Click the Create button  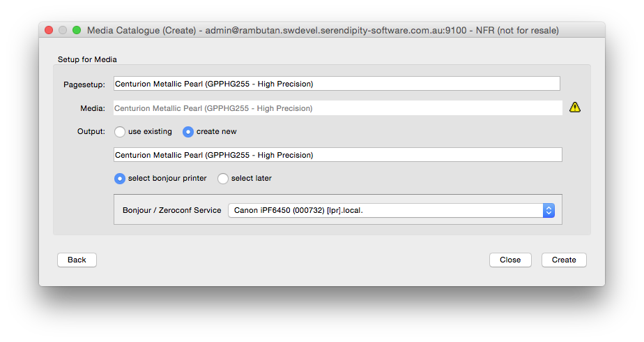[564, 260]
